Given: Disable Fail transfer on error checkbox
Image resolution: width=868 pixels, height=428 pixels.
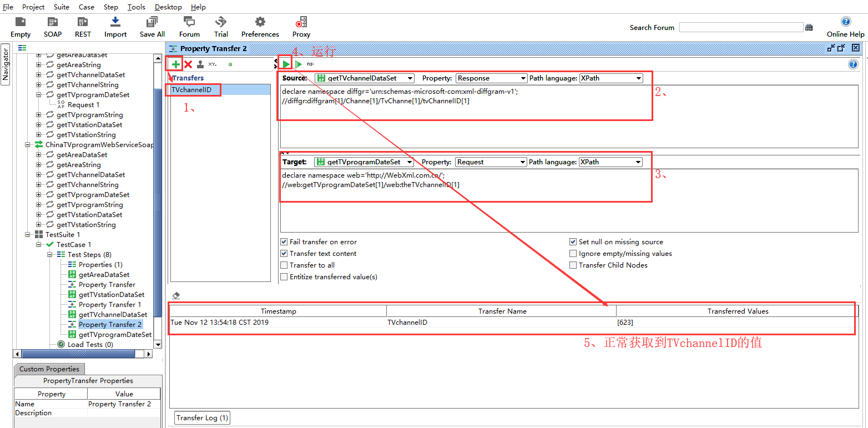Looking at the screenshot, I should pos(284,242).
